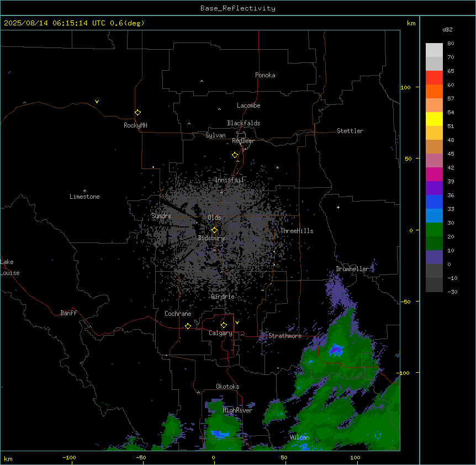Click the Lake Louise label
This screenshot has width=476, height=465.
10,267
